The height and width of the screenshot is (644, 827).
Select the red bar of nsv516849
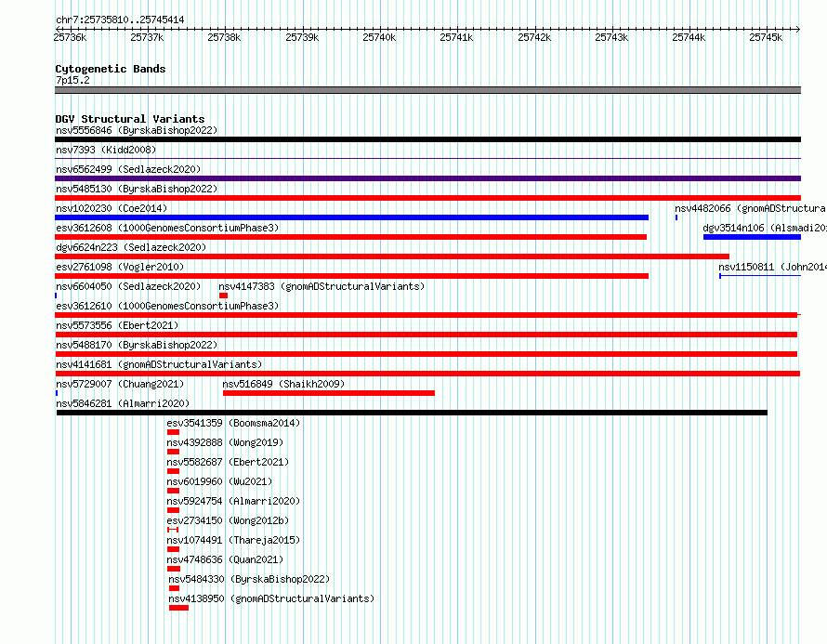coord(329,393)
